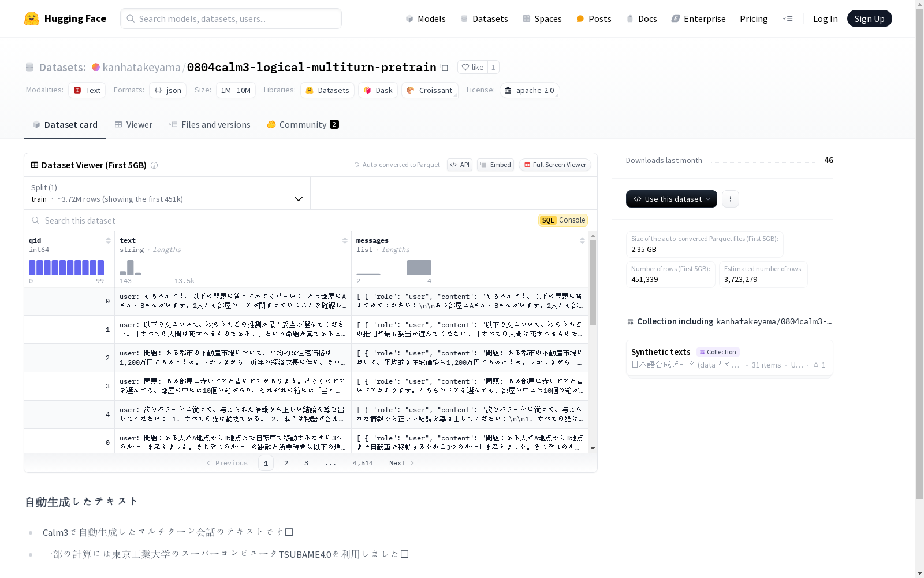
Task: Open the Enterprise nav item
Action: (698, 18)
